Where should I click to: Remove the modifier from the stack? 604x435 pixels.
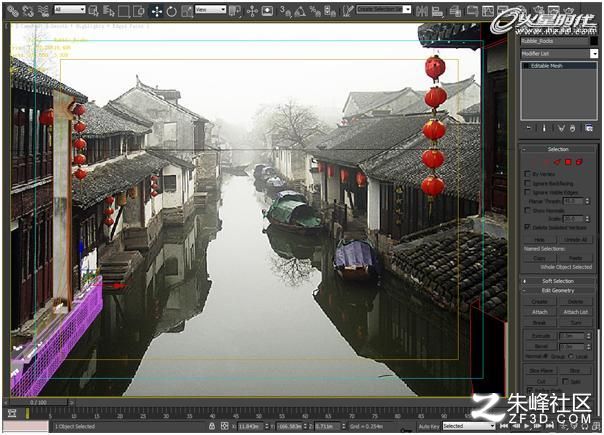point(573,128)
